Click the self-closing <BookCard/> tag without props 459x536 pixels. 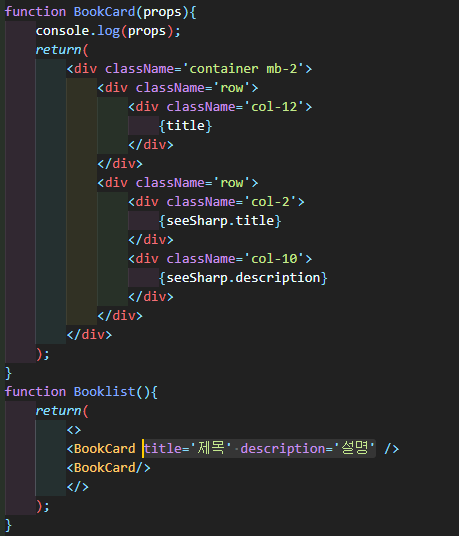[x=109, y=467]
